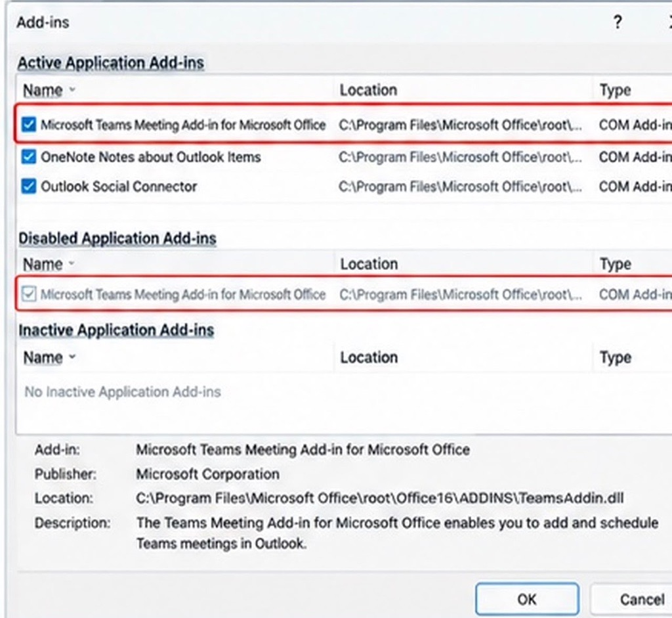Screen dimensions: 672x618
Task: Select the 'OneNote Notes about Outlook Items' row name
Action: point(151,157)
